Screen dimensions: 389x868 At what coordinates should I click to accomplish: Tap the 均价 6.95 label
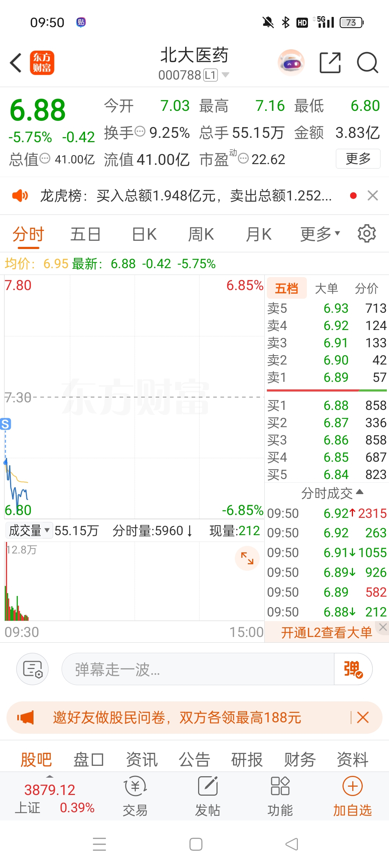coord(36,264)
